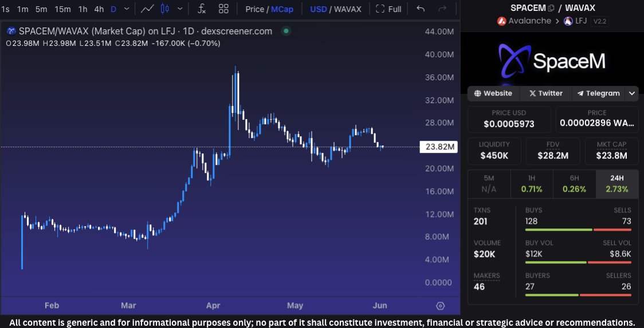Select the 6H stats tab
644x328 pixels.
pyautogui.click(x=574, y=184)
